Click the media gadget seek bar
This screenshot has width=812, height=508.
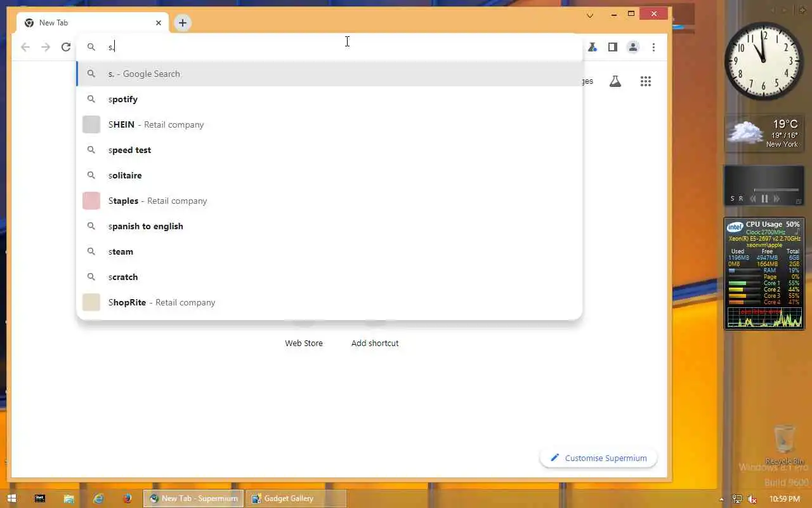click(776, 189)
